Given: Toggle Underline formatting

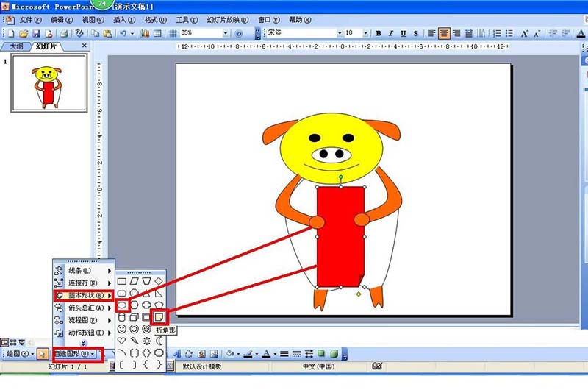Looking at the screenshot, I should 404,33.
